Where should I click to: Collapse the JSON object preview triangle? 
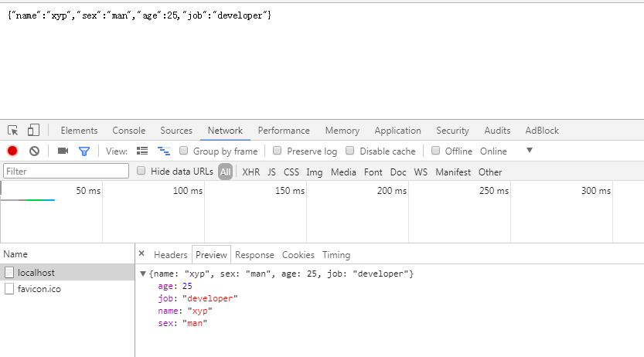(x=143, y=274)
